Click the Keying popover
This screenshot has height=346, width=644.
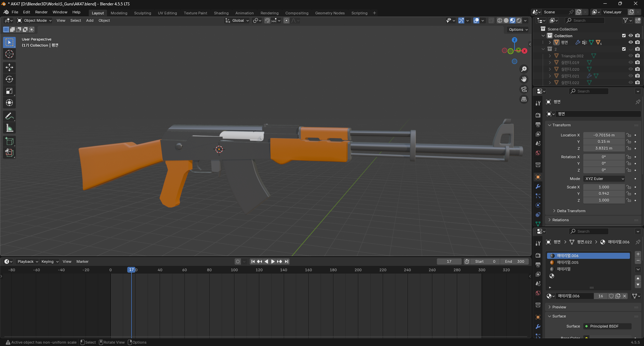pos(50,262)
